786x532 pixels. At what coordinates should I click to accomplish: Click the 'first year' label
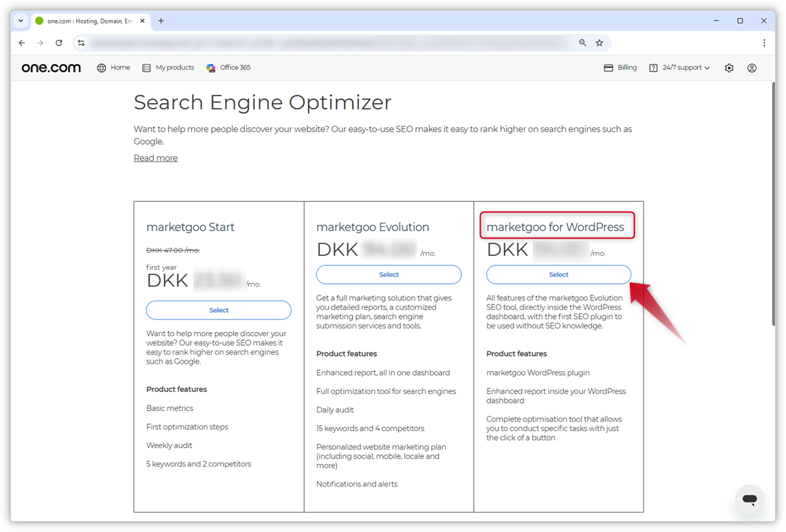tap(162, 267)
